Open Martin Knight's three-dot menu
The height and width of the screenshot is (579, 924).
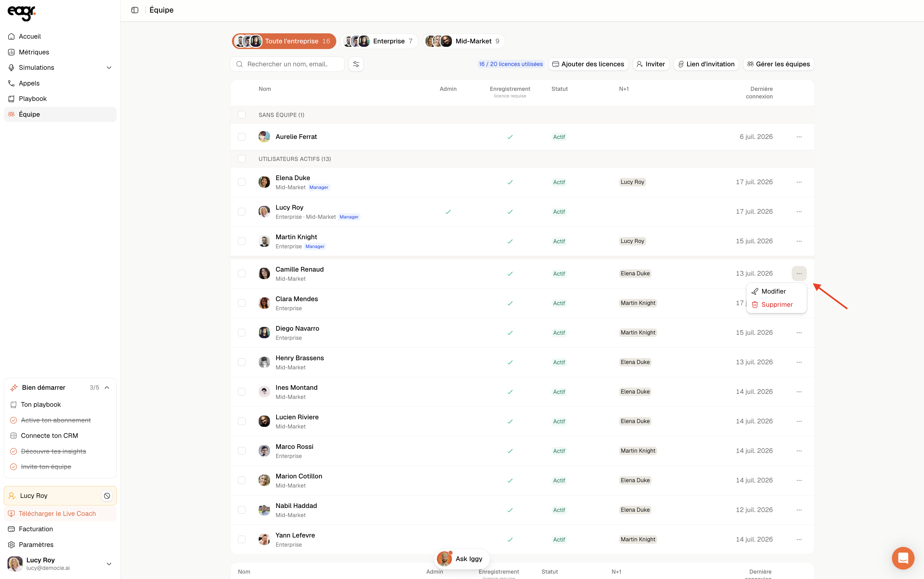coord(799,241)
